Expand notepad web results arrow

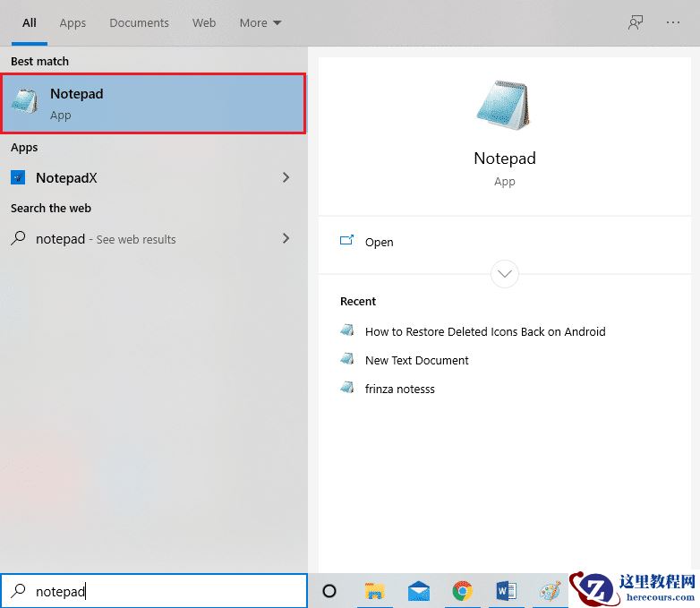click(286, 238)
